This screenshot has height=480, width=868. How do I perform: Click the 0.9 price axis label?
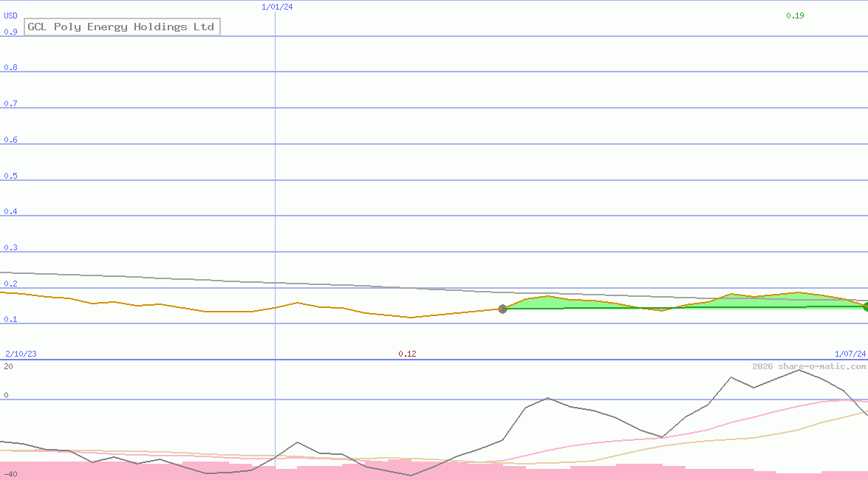pos(10,32)
